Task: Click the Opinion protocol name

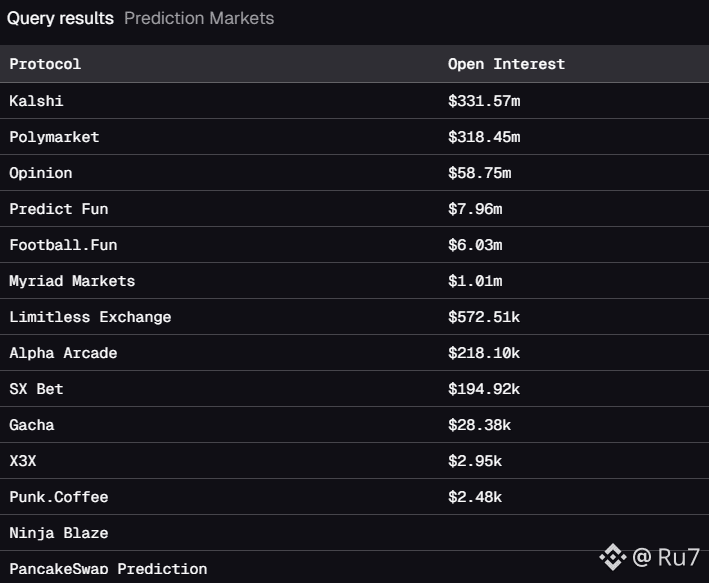Action: (41, 173)
